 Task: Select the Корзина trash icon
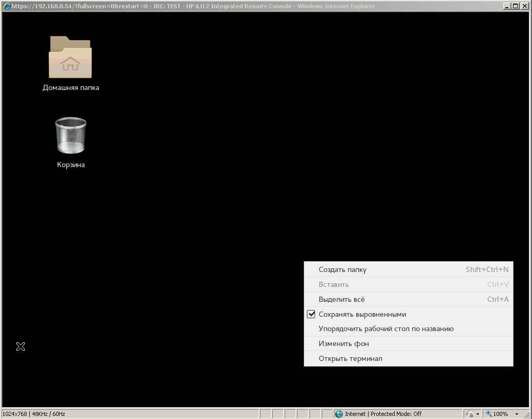pyautogui.click(x=70, y=135)
